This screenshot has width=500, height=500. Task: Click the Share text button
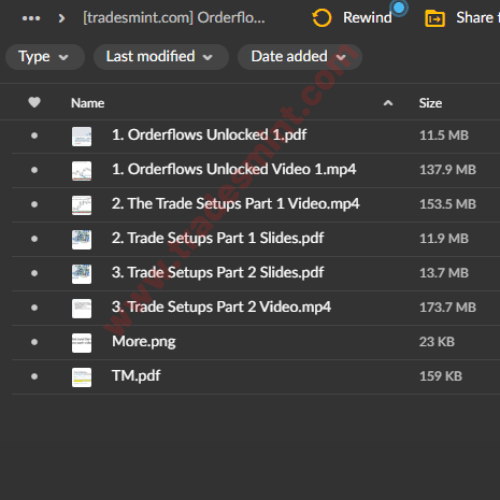pos(478,18)
